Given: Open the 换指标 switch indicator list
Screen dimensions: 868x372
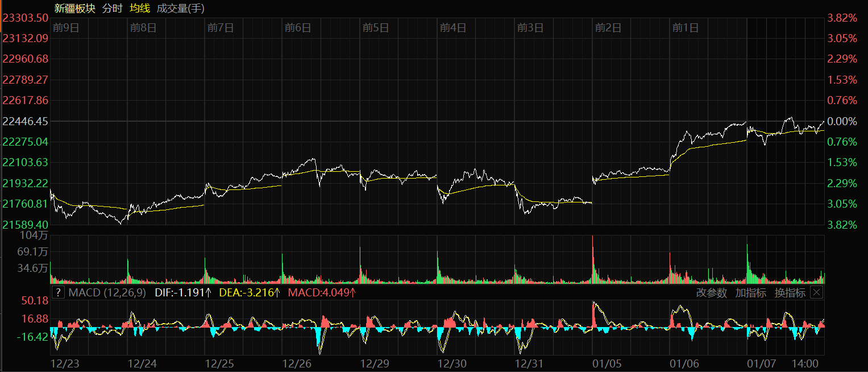Looking at the screenshot, I should pos(790,293).
